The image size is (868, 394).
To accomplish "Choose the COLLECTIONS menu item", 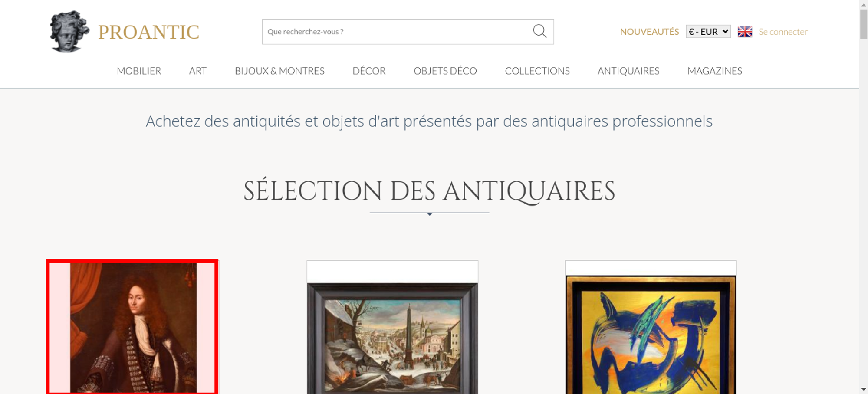I will (537, 71).
